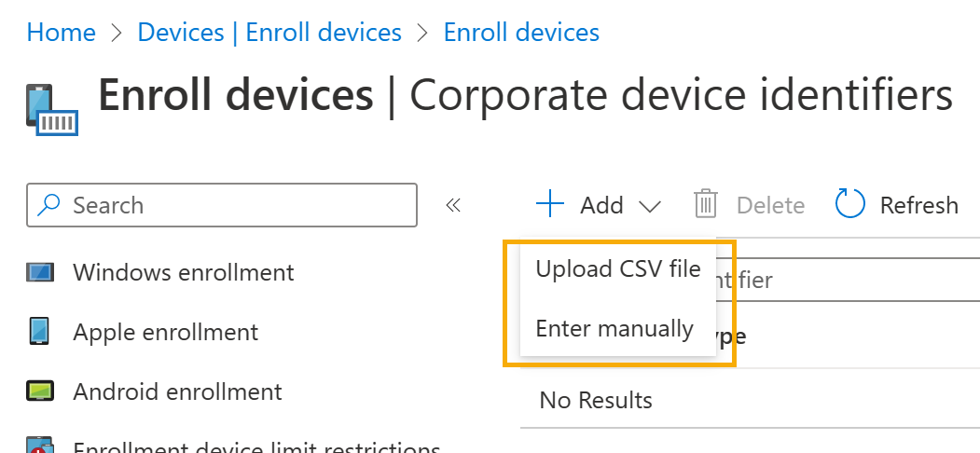This screenshot has width=980, height=453.
Task: Toggle the Add dropdown chevron
Action: pyautogui.click(x=650, y=206)
